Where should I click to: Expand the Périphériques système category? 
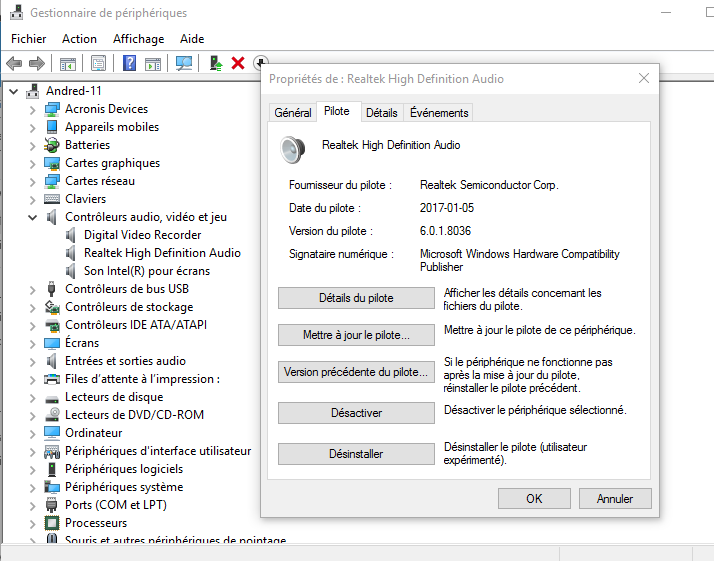32,488
